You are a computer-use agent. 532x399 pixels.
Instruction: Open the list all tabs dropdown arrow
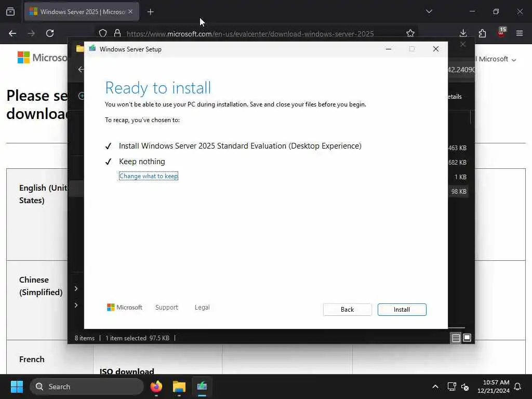click(429, 11)
